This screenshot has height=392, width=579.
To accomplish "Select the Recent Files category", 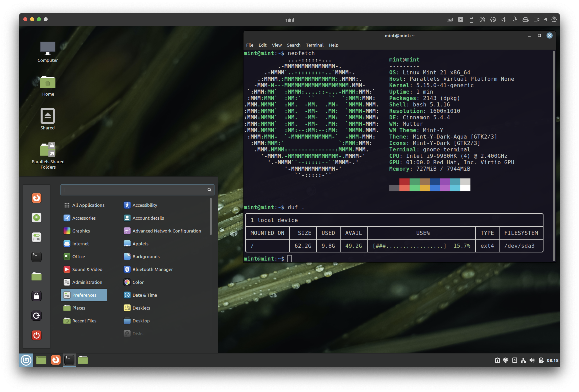I will click(84, 321).
